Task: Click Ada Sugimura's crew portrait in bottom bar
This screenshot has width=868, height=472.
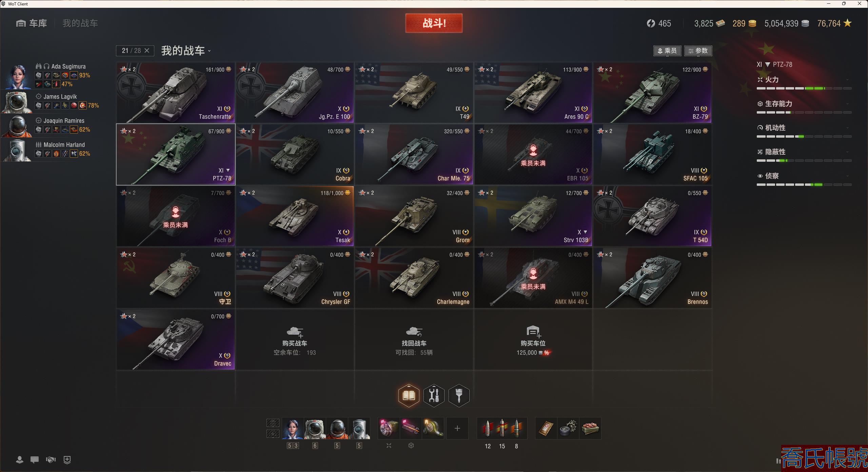Action: click(x=293, y=429)
